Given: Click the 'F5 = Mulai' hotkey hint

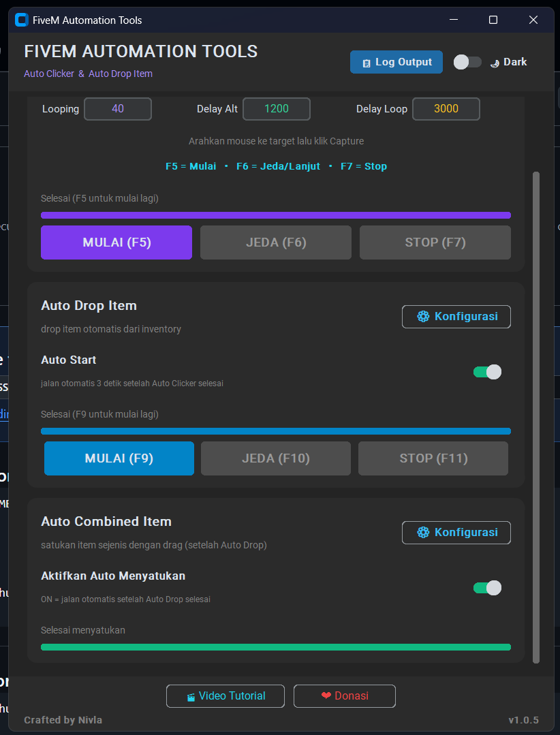Looking at the screenshot, I should (x=191, y=166).
